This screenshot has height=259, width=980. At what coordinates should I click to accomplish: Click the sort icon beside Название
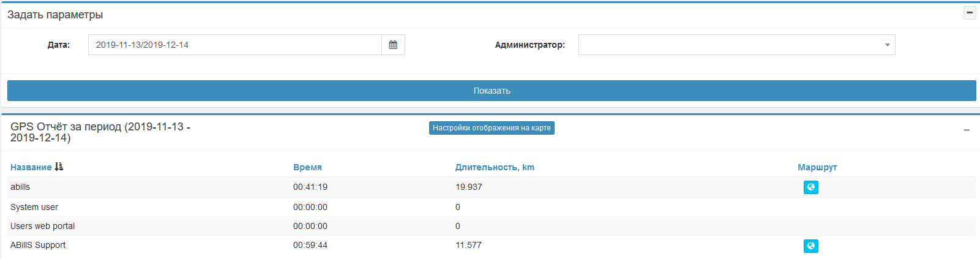click(x=59, y=167)
